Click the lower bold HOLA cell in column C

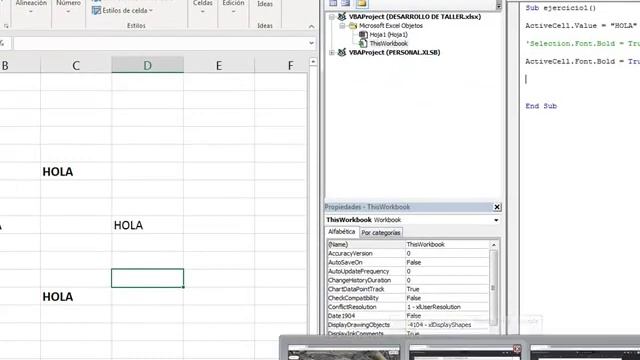pos(76,296)
